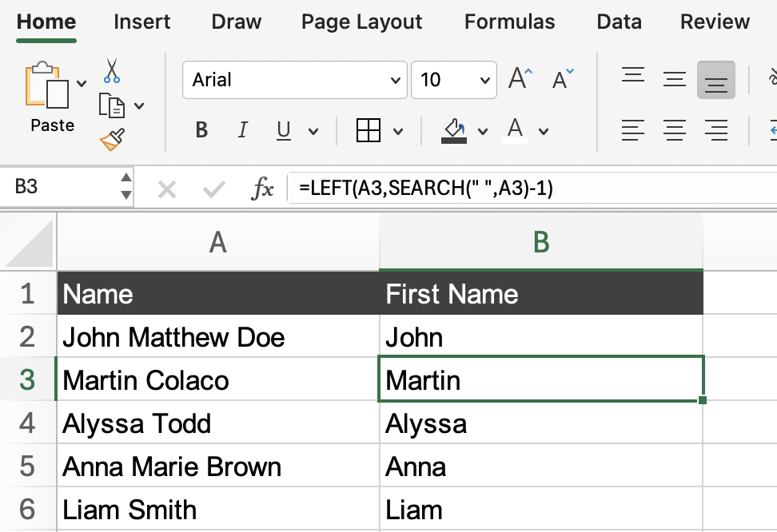Click the Copy icon

(111, 105)
